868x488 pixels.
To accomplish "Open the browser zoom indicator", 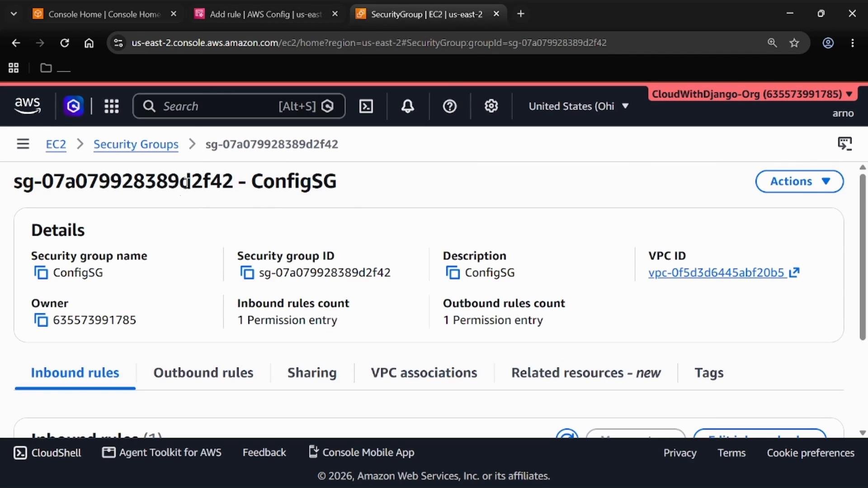I will pyautogui.click(x=772, y=43).
